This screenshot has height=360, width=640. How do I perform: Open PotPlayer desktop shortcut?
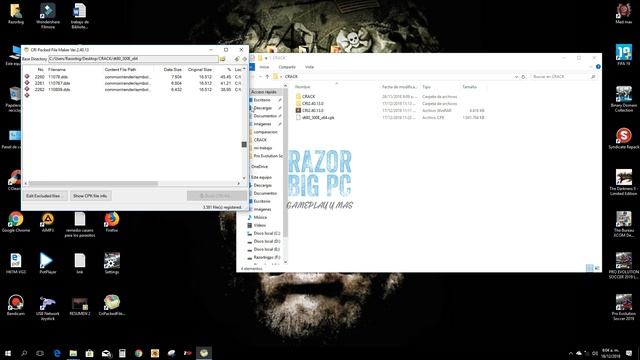[x=48, y=263]
